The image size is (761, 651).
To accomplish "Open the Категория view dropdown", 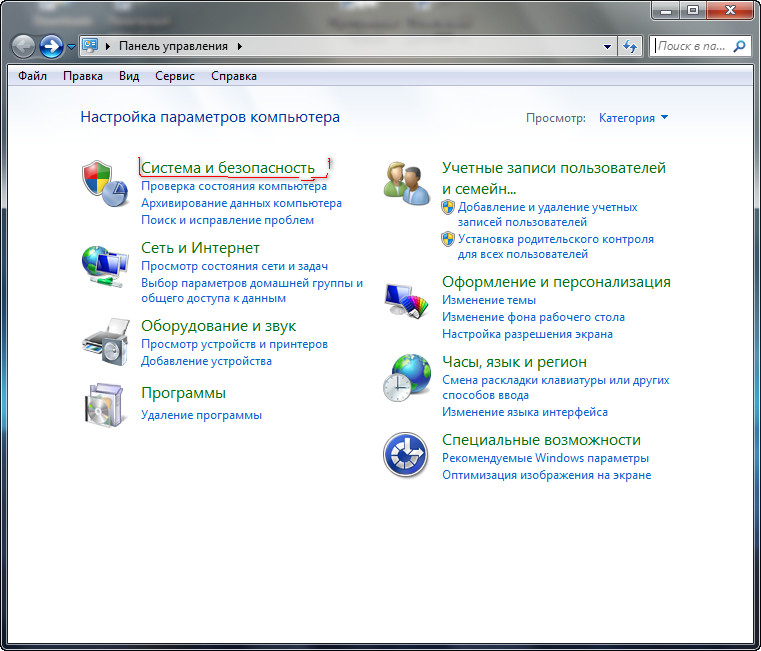I will pos(633,118).
